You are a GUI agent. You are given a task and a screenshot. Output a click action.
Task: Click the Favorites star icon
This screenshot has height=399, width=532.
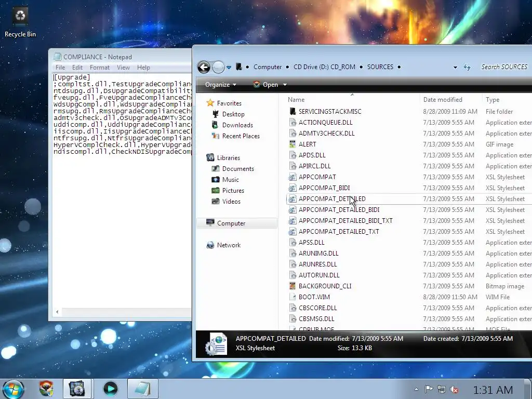pos(210,103)
